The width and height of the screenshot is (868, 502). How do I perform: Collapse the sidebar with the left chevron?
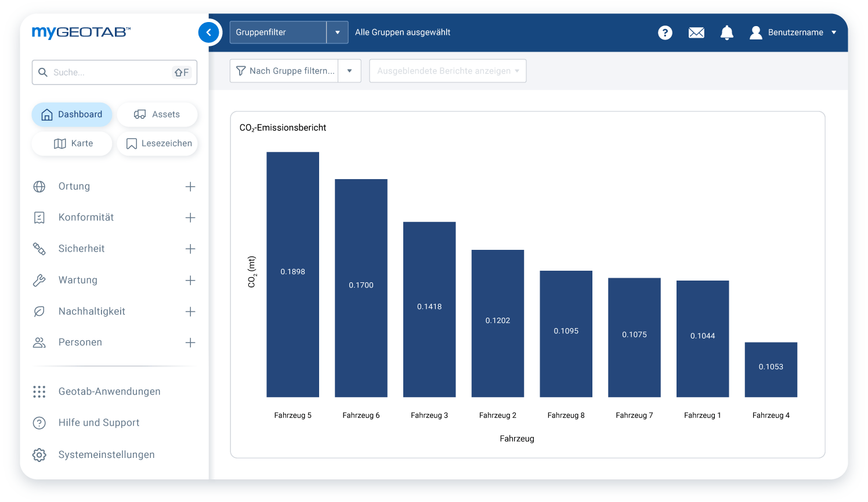click(209, 32)
